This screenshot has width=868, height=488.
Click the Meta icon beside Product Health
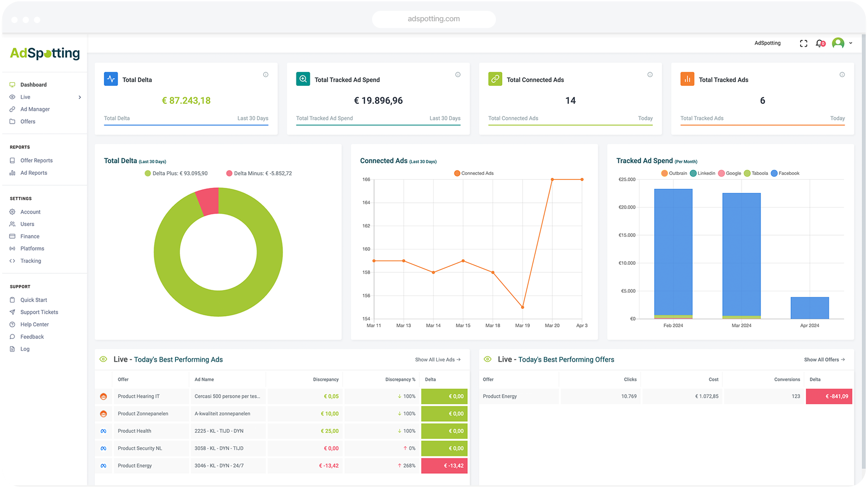104,431
